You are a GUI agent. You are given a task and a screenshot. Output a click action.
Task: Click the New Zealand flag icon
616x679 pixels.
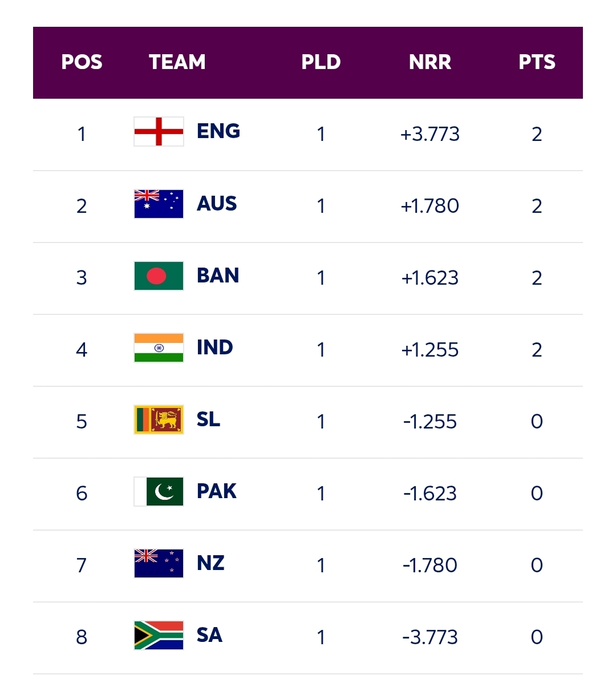pyautogui.click(x=159, y=564)
